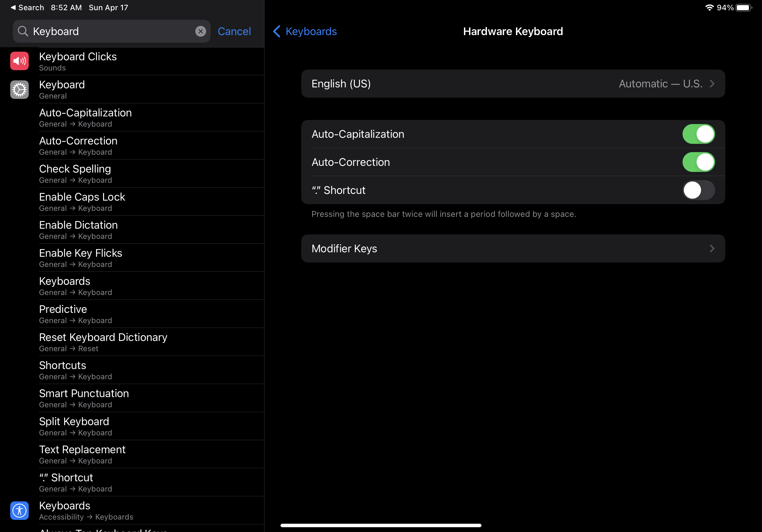Screen dimensions: 762x532
Task: Disable the Auto-Capitalization switch
Action: tap(698, 134)
